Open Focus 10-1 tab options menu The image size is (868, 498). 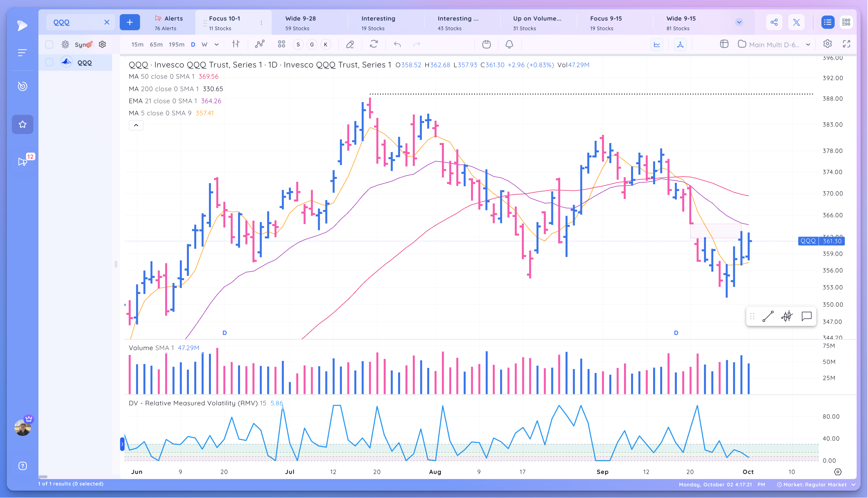[x=262, y=23]
